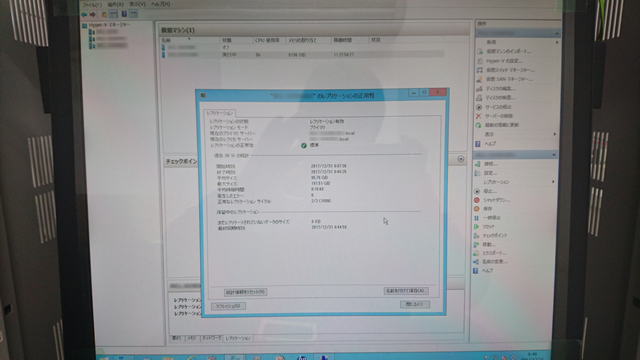Click the ディスクの編集 edit disk icon
Image resolution: width=640 pixels, height=360 pixels.
(x=479, y=88)
